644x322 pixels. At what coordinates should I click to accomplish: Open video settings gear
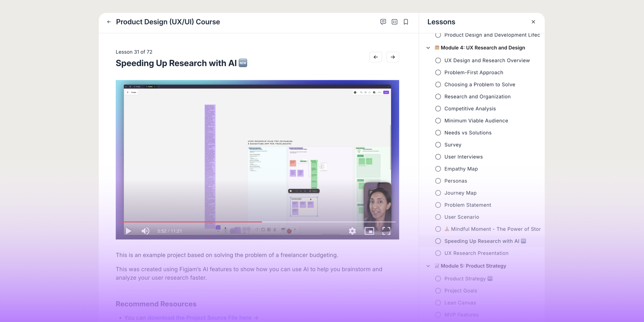pos(352,231)
